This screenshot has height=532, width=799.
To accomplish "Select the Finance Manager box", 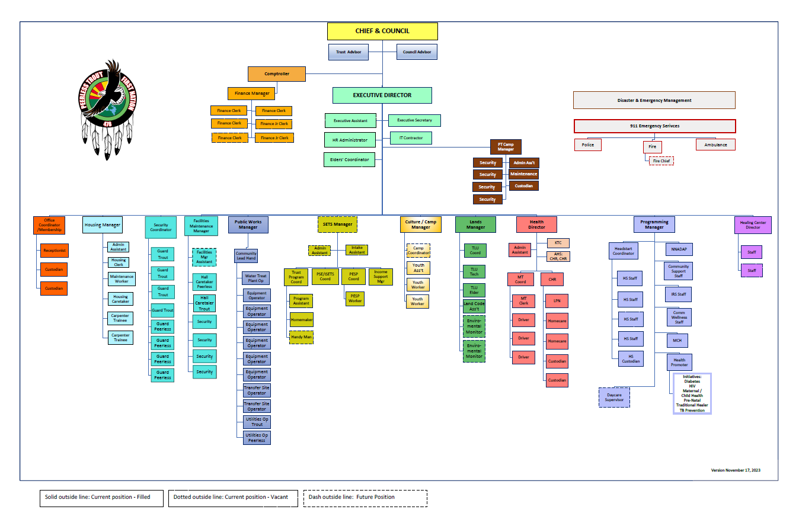I will coord(252,94).
